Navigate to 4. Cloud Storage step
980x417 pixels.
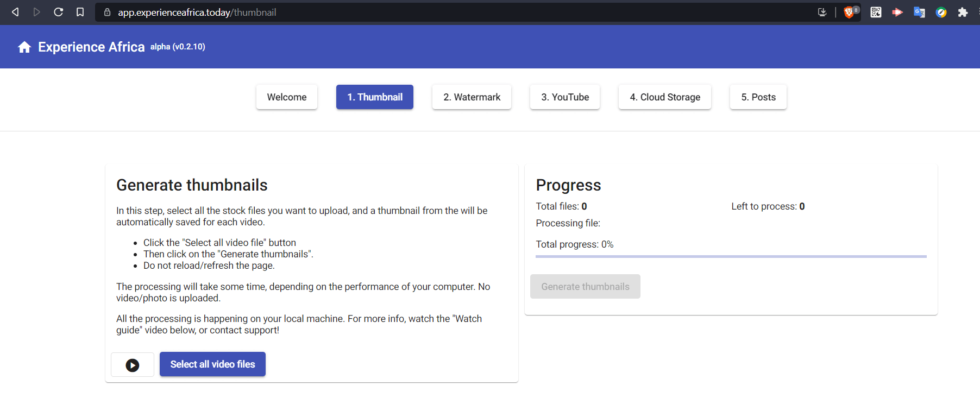(665, 97)
